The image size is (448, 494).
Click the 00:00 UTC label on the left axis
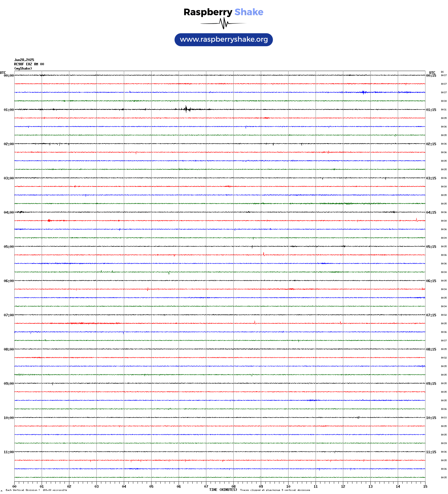pos(9,76)
